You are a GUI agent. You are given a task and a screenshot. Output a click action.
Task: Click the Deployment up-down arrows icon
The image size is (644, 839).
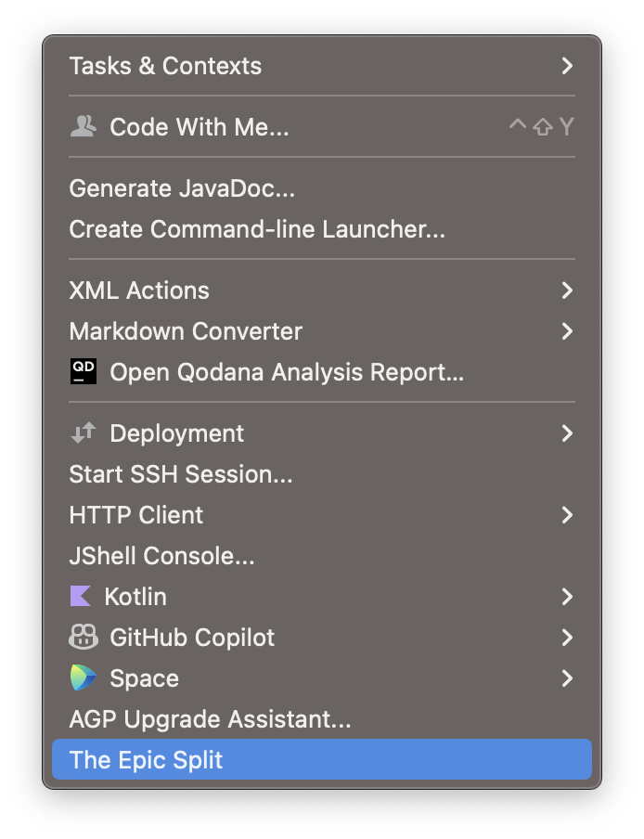coord(84,433)
